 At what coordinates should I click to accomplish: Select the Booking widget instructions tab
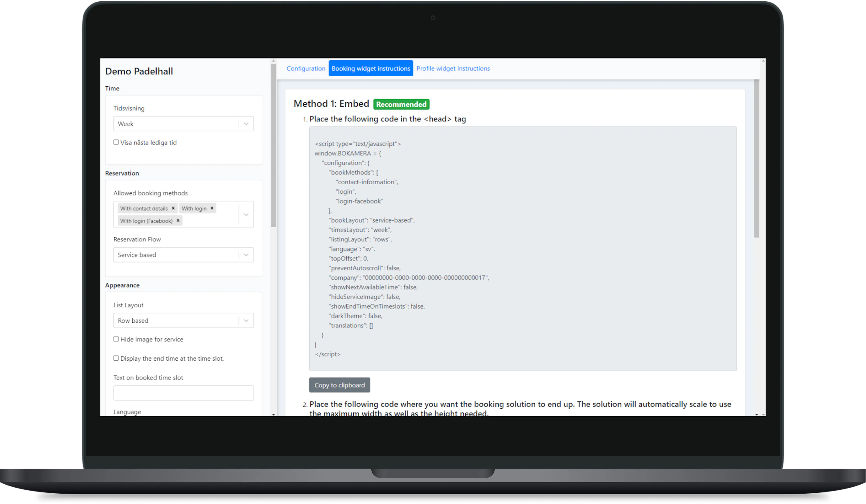371,68
